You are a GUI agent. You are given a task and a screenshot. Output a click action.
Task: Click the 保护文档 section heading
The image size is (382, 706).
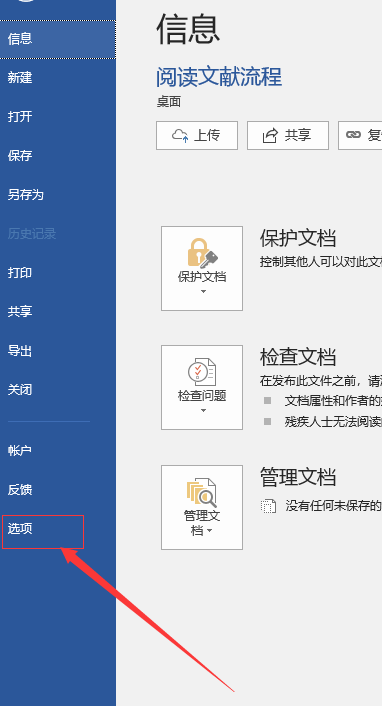coord(298,238)
